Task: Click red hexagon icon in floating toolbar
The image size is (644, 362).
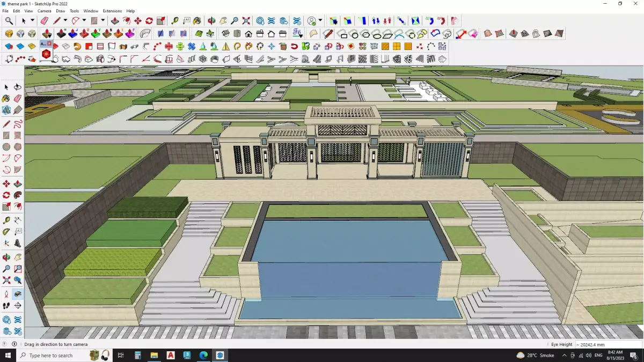Action: coord(46,54)
